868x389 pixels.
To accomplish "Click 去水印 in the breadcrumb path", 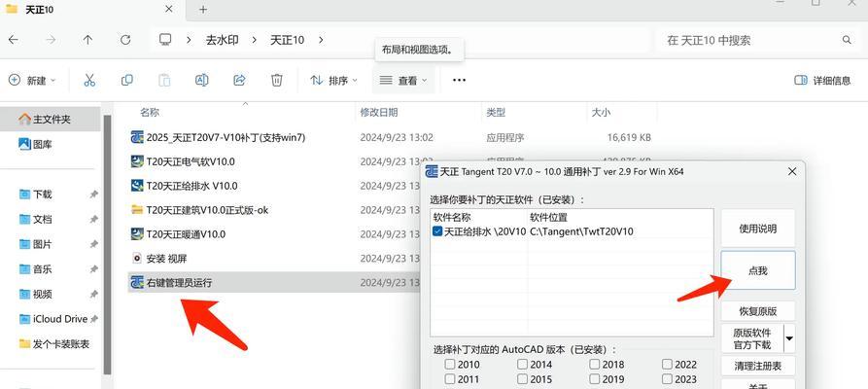I will tap(222, 40).
